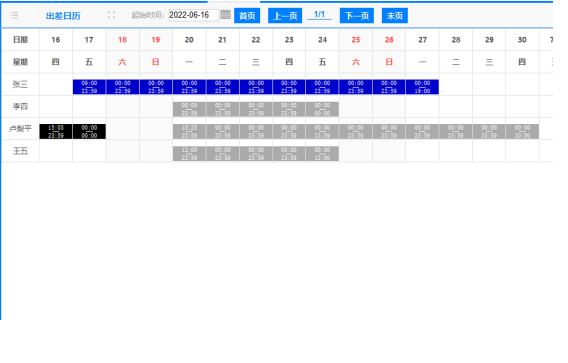568x363 pixels.
Task: Click the 星期 header cell
Action: click(x=20, y=62)
